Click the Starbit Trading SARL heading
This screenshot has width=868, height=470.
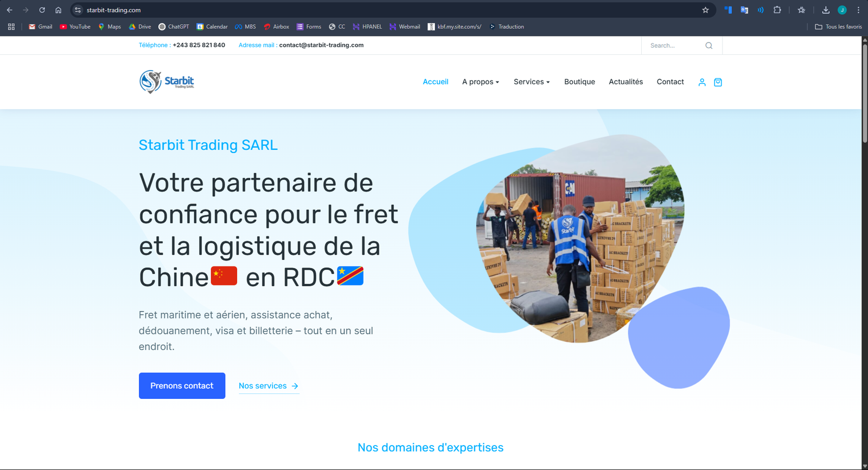pos(208,145)
